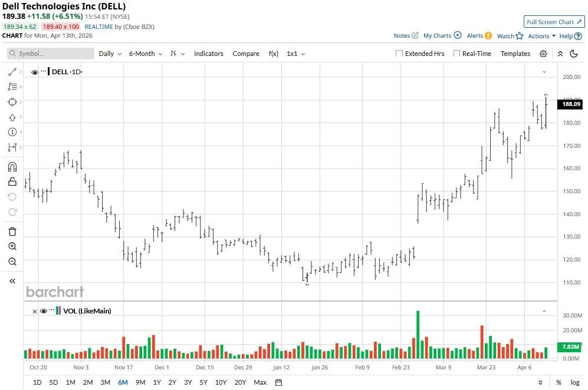The width and height of the screenshot is (588, 390).
Task: Open the 6-Month period dropdown
Action: coord(146,54)
